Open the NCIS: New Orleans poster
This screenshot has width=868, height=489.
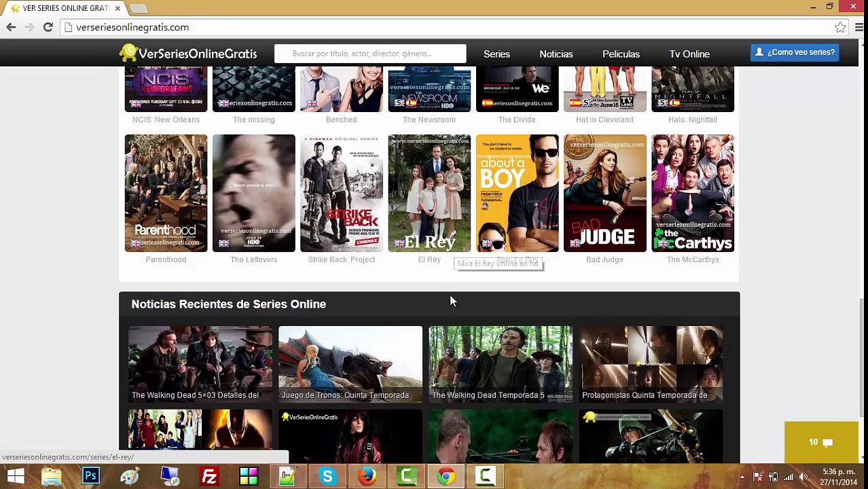[x=166, y=89]
